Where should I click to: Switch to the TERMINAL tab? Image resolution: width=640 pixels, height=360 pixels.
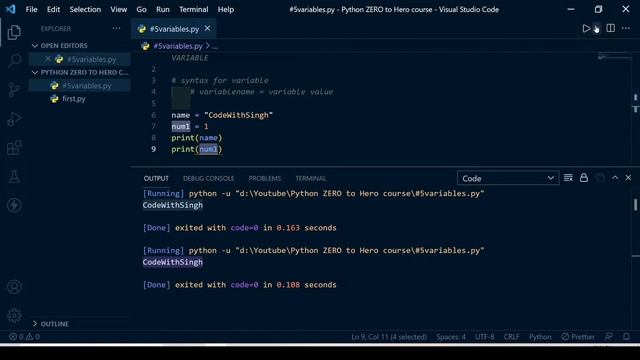311,178
